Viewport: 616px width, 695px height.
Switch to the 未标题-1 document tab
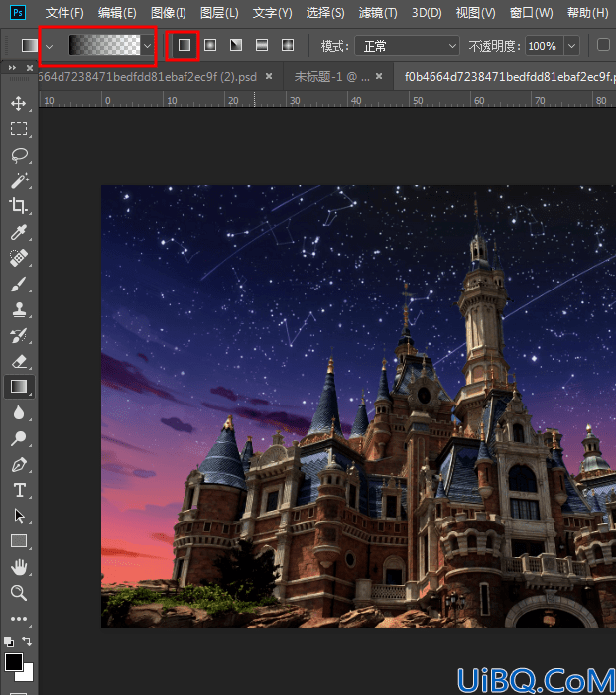coord(331,77)
